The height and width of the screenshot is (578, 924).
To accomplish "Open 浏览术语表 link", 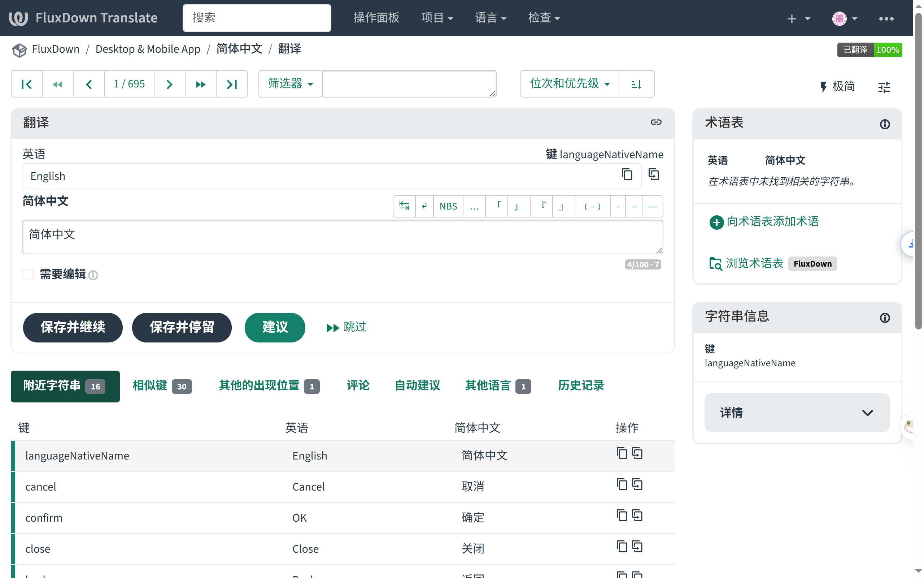I will pyautogui.click(x=746, y=263).
